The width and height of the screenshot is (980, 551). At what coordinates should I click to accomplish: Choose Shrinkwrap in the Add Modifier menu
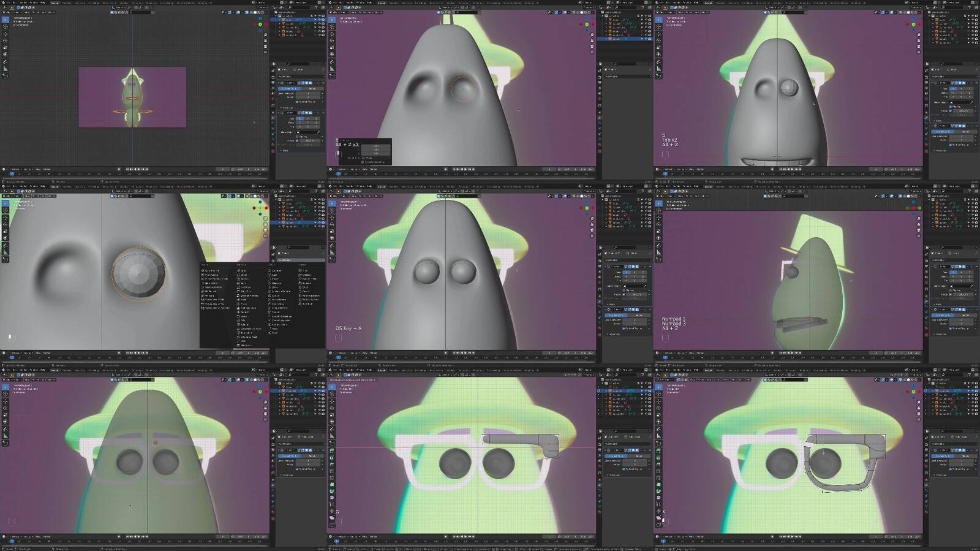(276, 304)
